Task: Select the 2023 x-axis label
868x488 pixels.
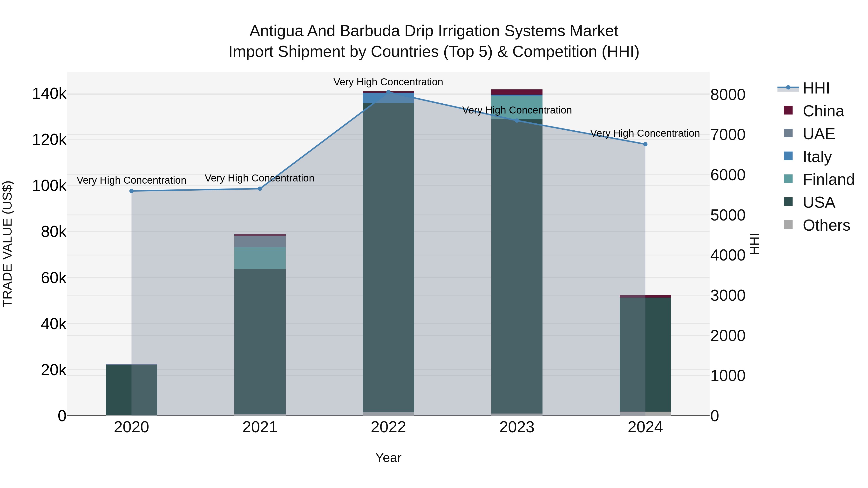Action: 517,427
